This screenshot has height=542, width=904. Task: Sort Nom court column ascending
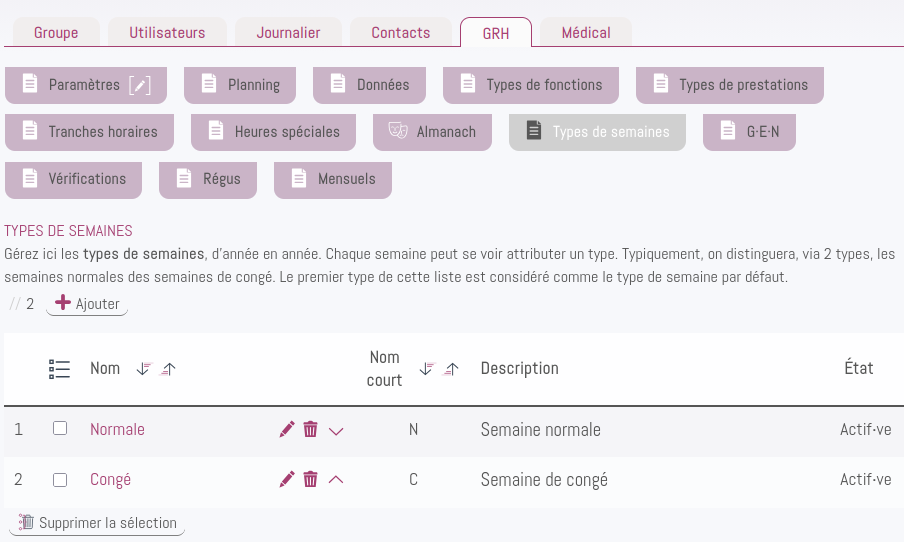(x=451, y=369)
